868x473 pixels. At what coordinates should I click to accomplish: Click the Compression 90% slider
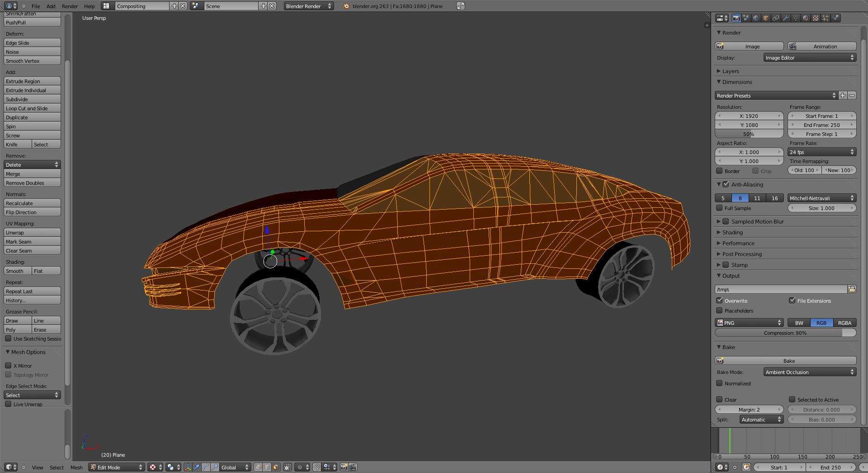[x=785, y=333]
